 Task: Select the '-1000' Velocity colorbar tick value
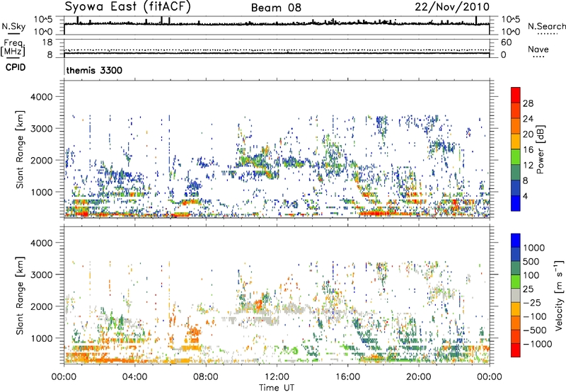(537, 344)
